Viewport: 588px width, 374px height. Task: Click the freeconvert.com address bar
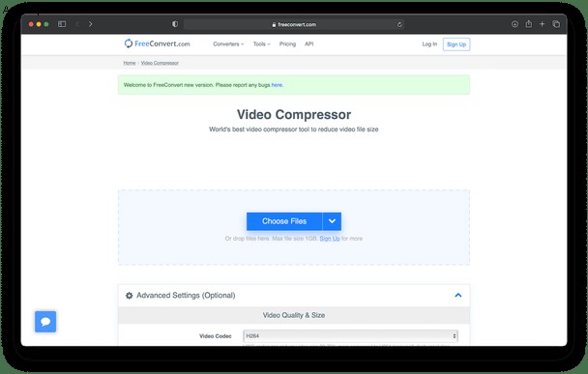294,24
